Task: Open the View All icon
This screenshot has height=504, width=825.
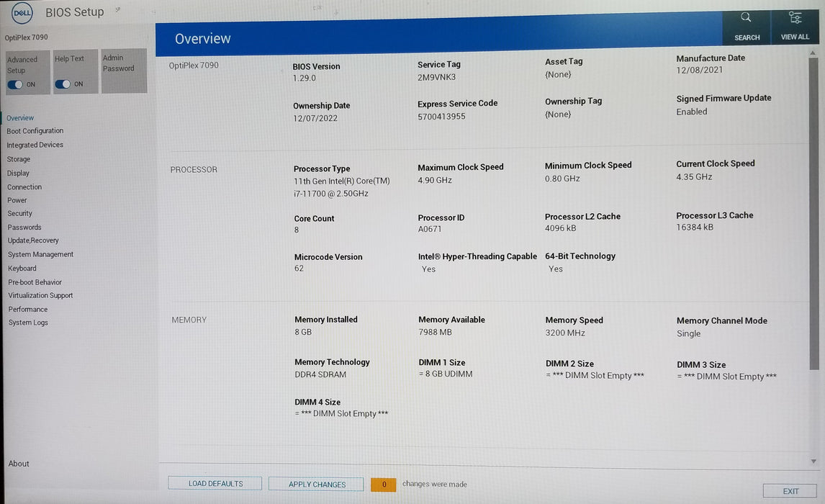Action: tap(795, 17)
